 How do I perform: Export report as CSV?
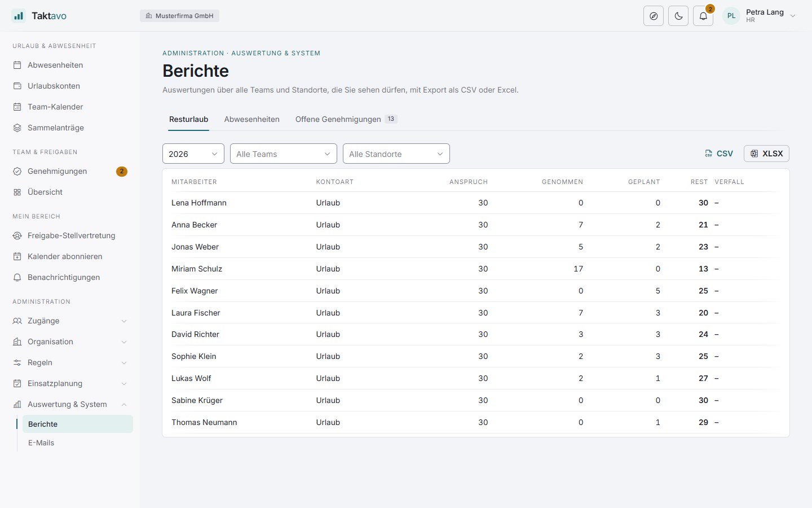coord(719,154)
